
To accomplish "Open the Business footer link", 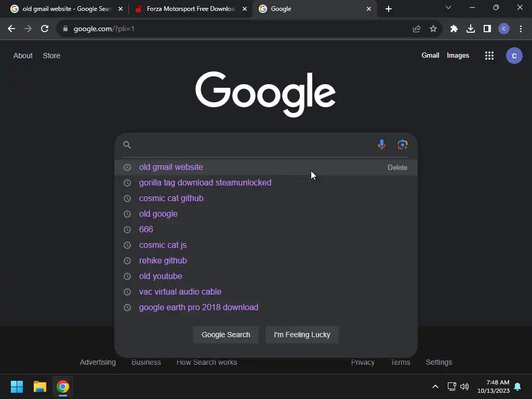I will (146, 362).
